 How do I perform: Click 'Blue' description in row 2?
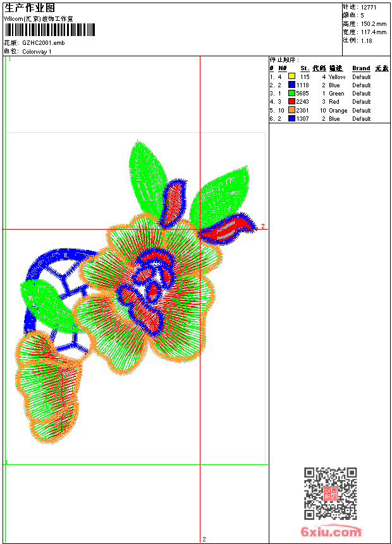(x=334, y=85)
